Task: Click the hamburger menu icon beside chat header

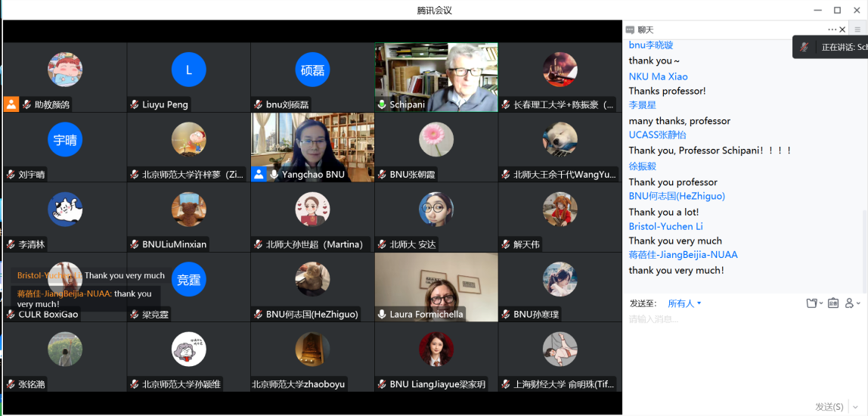Action: coord(857,29)
